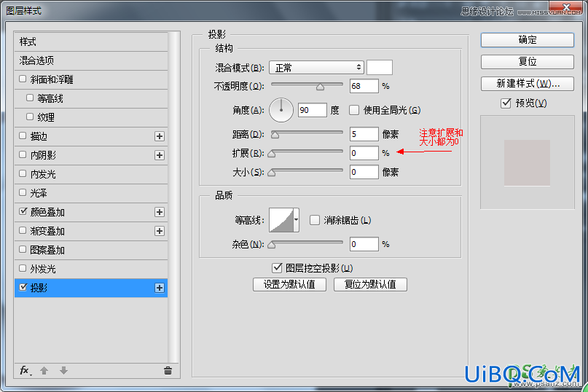This screenshot has height=392, width=588.
Task: Open contour picker dropdown arrow
Action: point(297,220)
